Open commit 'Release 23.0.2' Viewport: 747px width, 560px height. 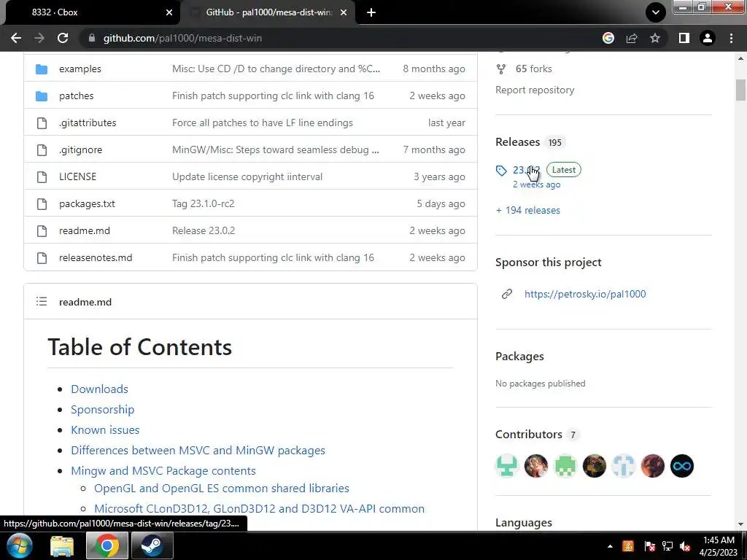point(204,230)
